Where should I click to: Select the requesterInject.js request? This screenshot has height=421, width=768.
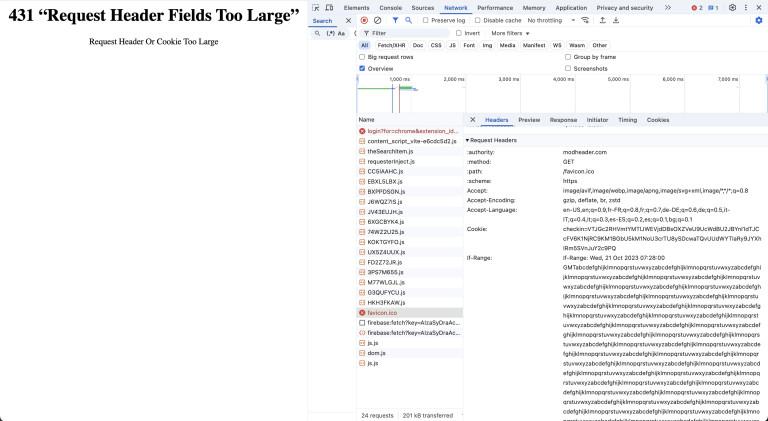[x=409, y=162]
